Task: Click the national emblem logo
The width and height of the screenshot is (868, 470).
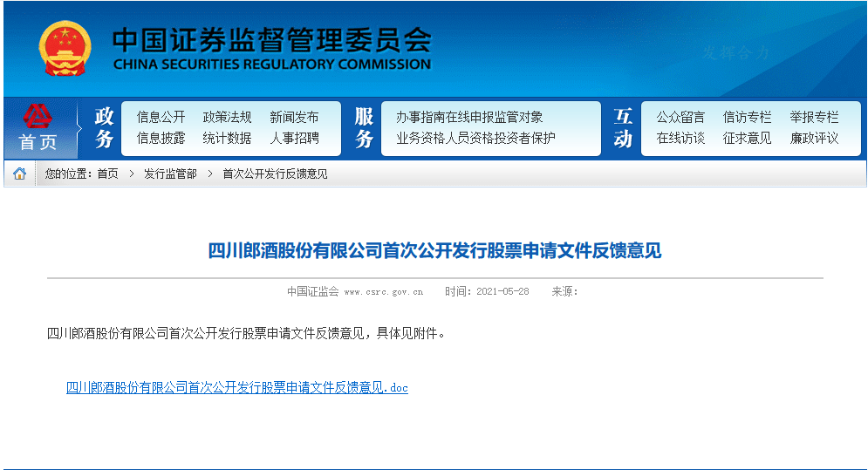Action: click(65, 49)
